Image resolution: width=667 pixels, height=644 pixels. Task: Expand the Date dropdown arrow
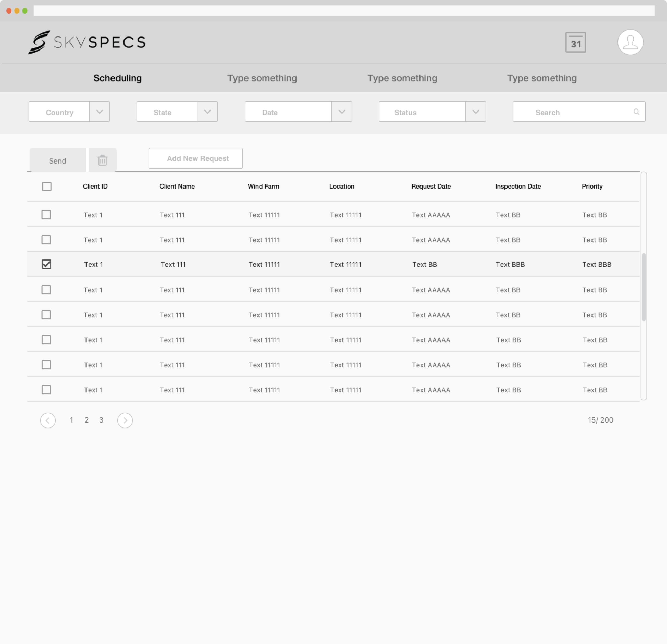[x=342, y=112]
